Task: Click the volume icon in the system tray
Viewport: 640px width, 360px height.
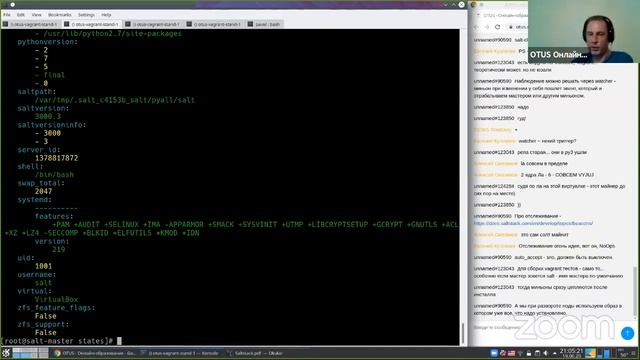Action: coord(546,353)
